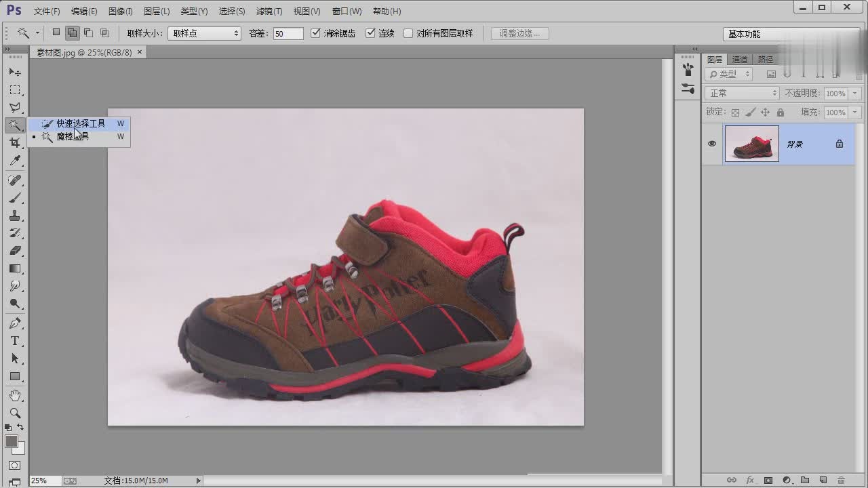Toggle lock transparent pixels
Screen dimensions: 868x488
[x=735, y=113]
